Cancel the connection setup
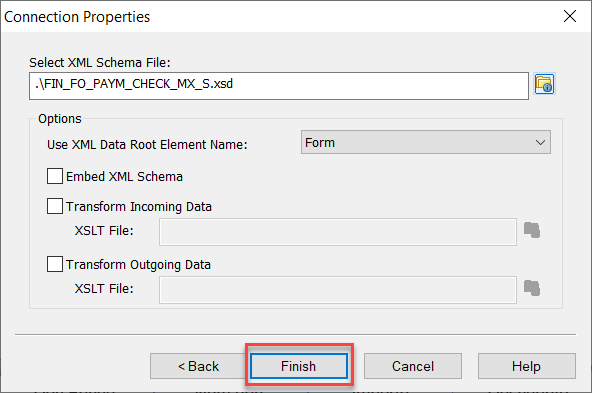The image size is (592, 393). click(413, 366)
